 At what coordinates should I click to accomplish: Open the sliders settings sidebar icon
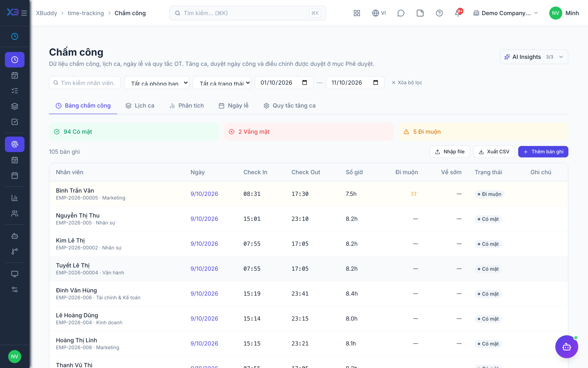point(14,289)
